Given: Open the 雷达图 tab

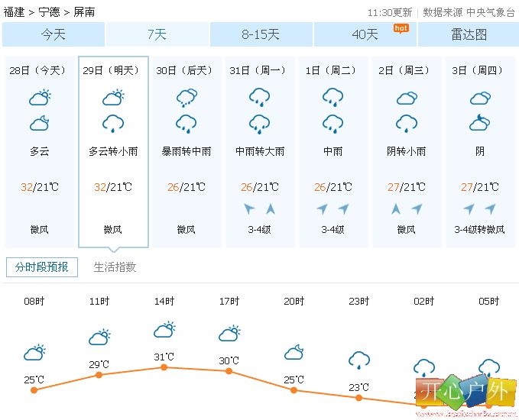Looking at the screenshot, I should [x=469, y=34].
